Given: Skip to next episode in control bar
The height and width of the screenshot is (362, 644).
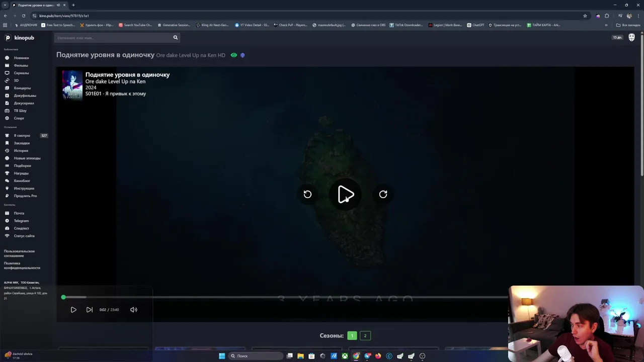Looking at the screenshot, I should click(x=89, y=310).
